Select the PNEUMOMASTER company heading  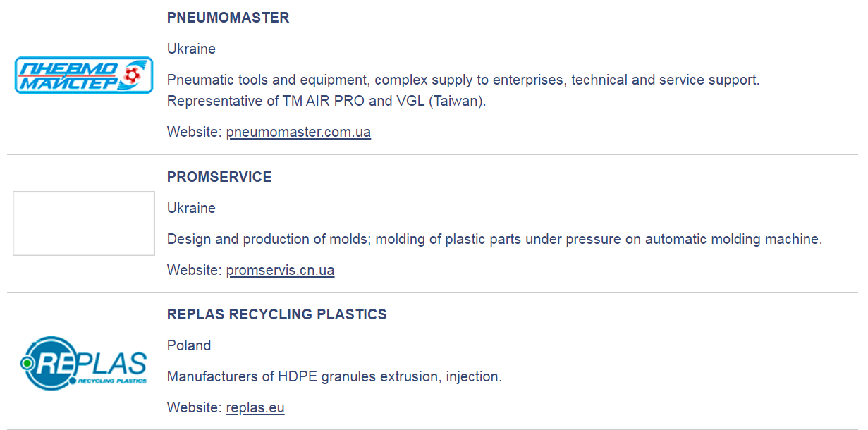coord(228,18)
